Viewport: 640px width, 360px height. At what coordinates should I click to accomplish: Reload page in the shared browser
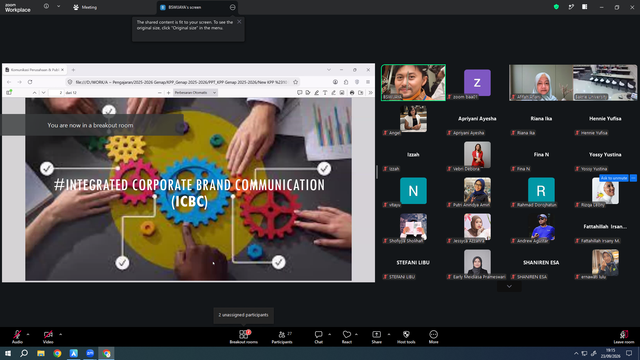point(30,82)
